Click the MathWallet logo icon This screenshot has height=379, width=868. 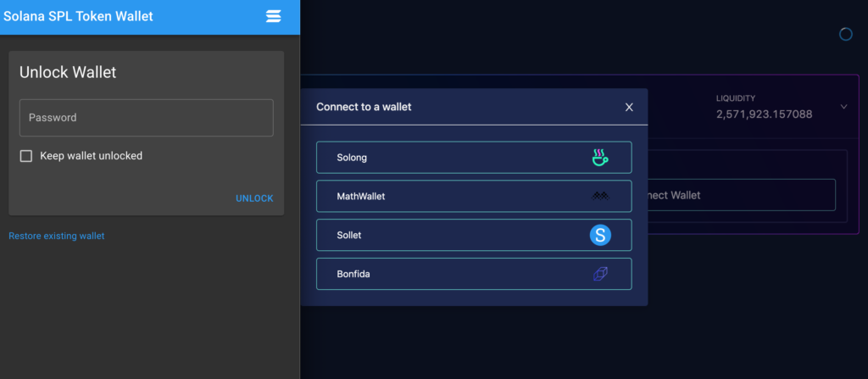[x=600, y=196]
